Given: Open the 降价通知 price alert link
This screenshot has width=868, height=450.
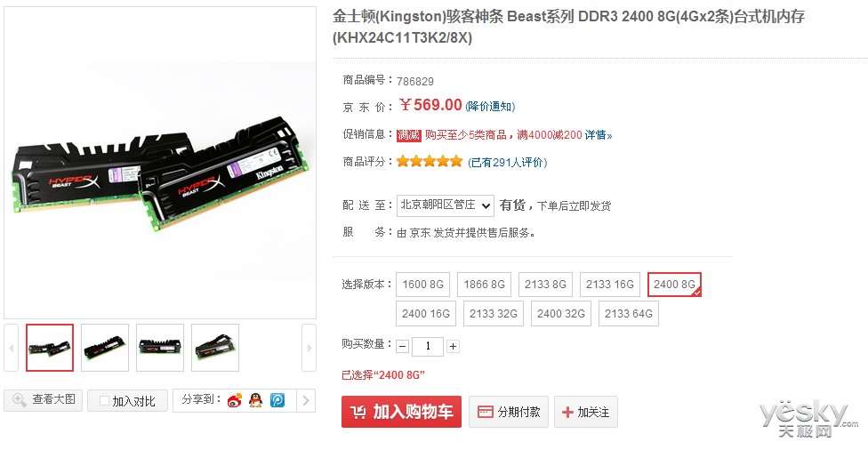Looking at the screenshot, I should [x=490, y=106].
